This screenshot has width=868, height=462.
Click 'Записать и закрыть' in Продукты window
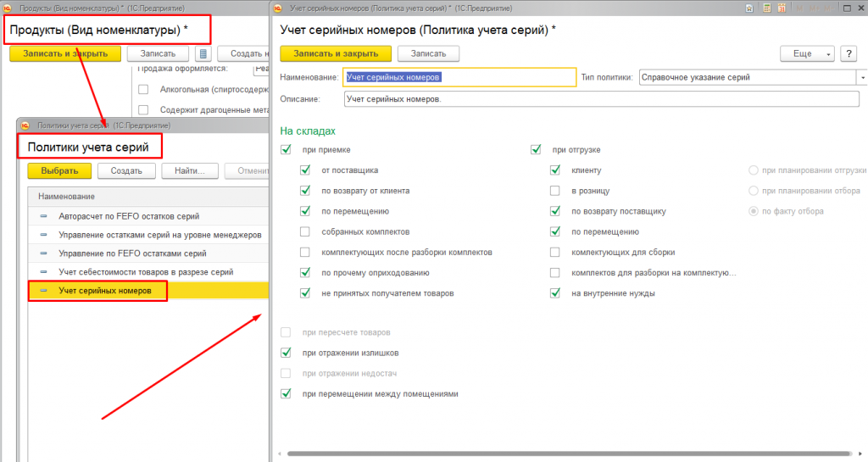(x=65, y=53)
